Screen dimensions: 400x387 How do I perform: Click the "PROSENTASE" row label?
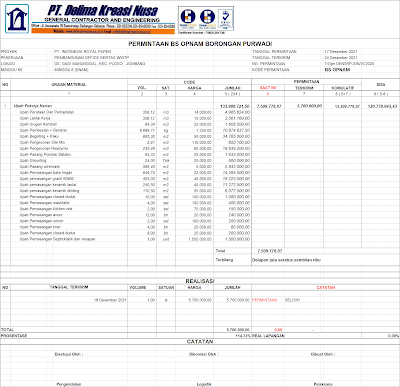pyautogui.click(x=14, y=336)
